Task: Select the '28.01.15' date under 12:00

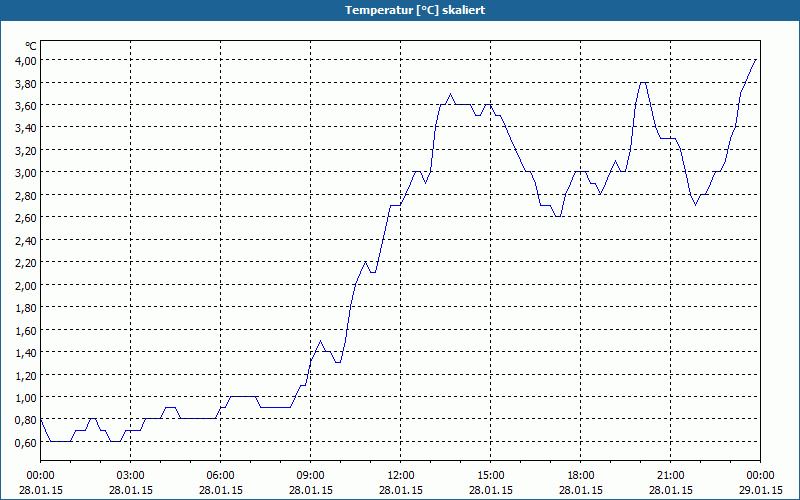Action: 401,490
